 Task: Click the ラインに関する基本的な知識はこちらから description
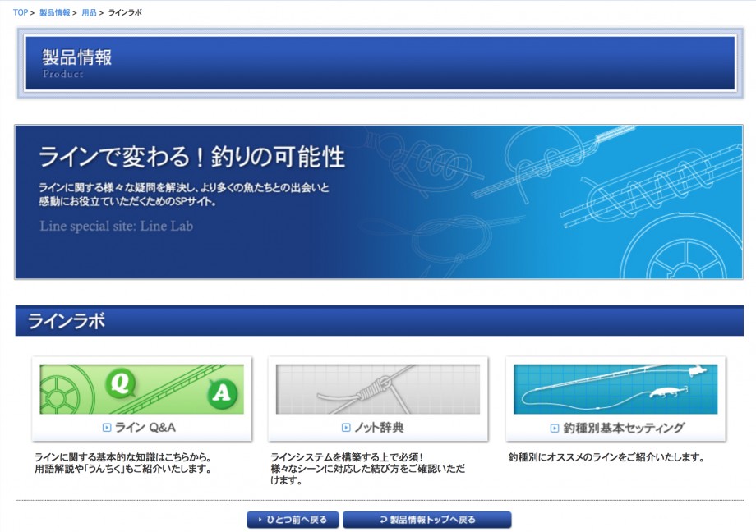(123, 463)
